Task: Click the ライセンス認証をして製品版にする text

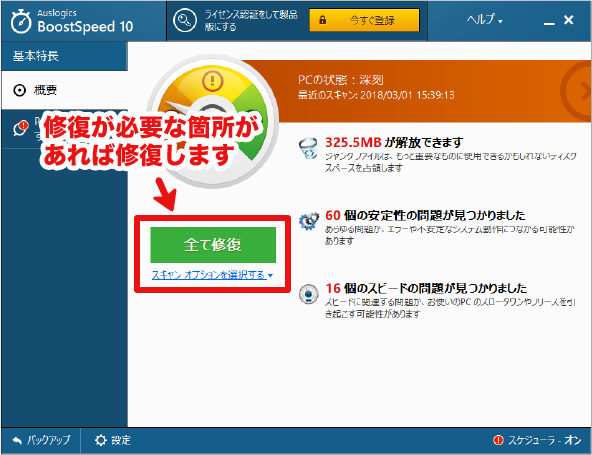Action: [x=251, y=20]
